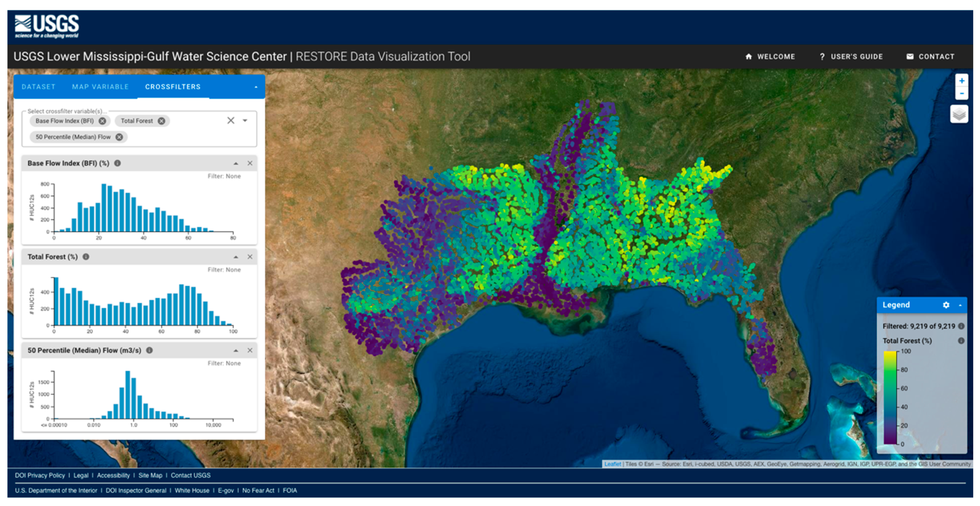Select the Crossfilters tab
The width and height of the screenshot is (980, 506).
(x=173, y=87)
